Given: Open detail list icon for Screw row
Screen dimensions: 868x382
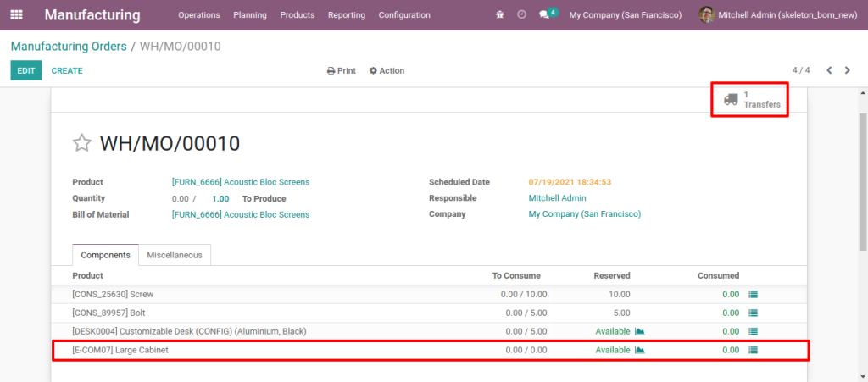Looking at the screenshot, I should point(753,295).
